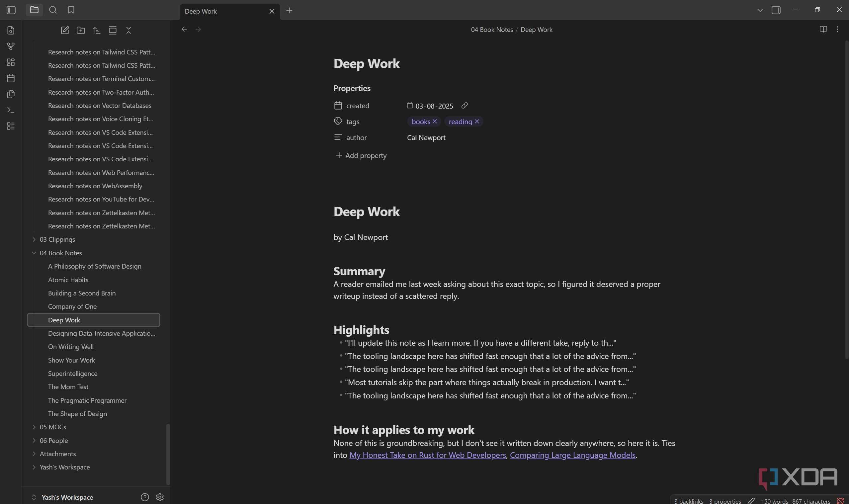849x504 pixels.
Task: Create a new folder
Action: pyautogui.click(x=81, y=30)
